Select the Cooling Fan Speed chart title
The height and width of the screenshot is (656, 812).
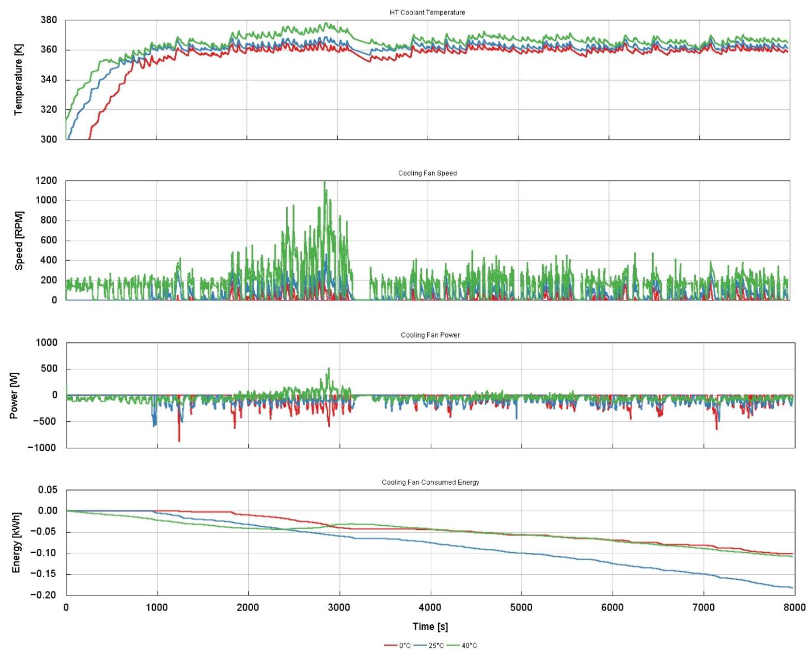pos(427,173)
